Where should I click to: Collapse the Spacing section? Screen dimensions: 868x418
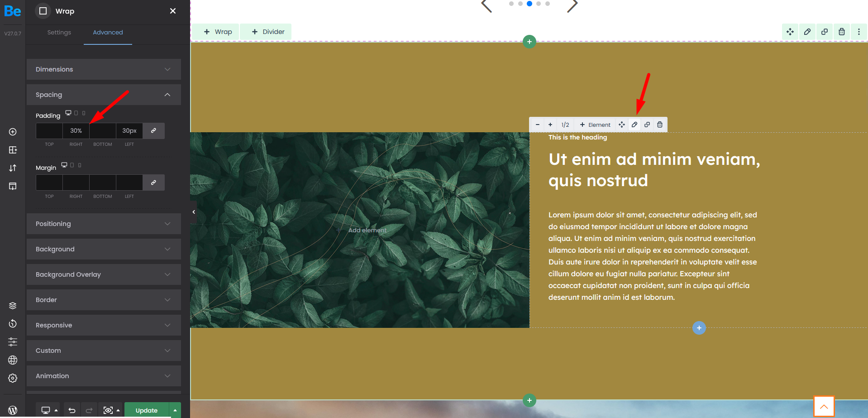pyautogui.click(x=104, y=95)
